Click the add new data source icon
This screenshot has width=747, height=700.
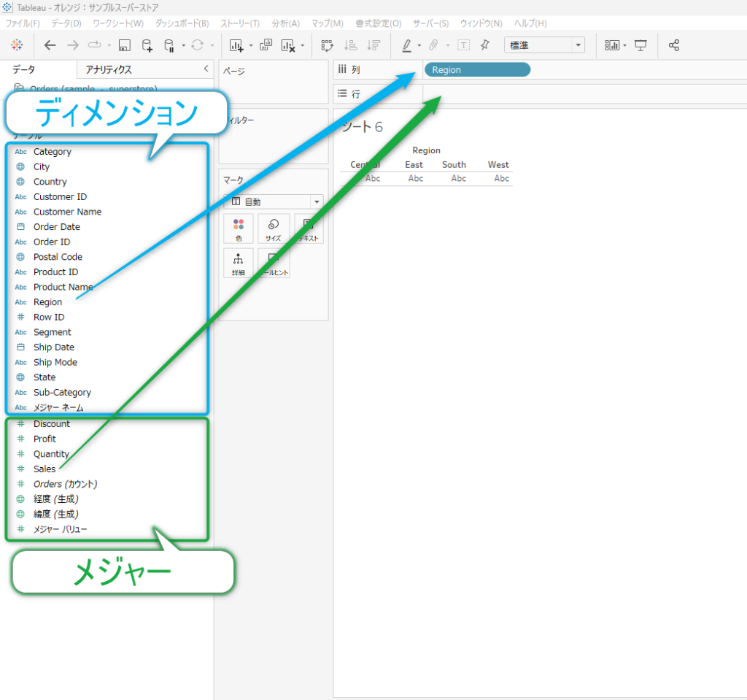147,45
